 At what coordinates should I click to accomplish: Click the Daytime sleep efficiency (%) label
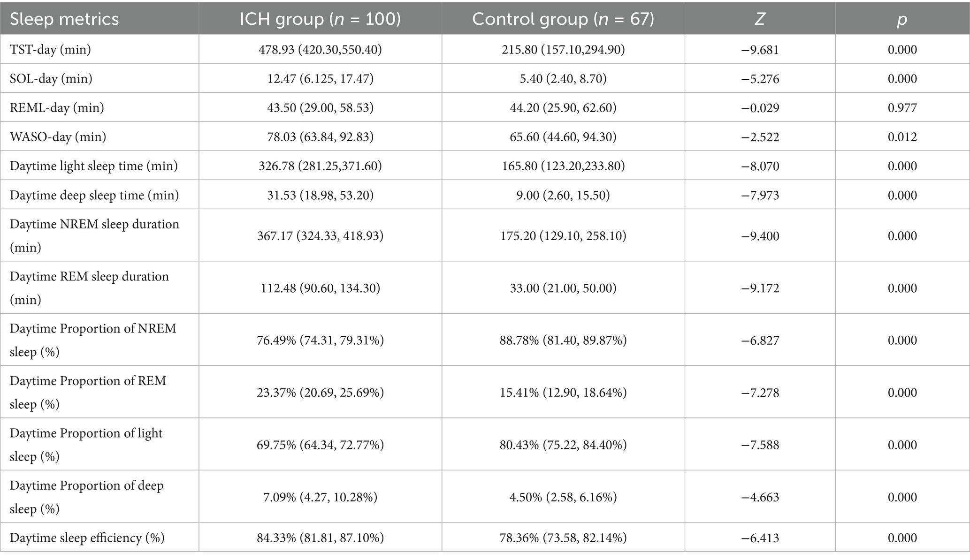pos(87,537)
